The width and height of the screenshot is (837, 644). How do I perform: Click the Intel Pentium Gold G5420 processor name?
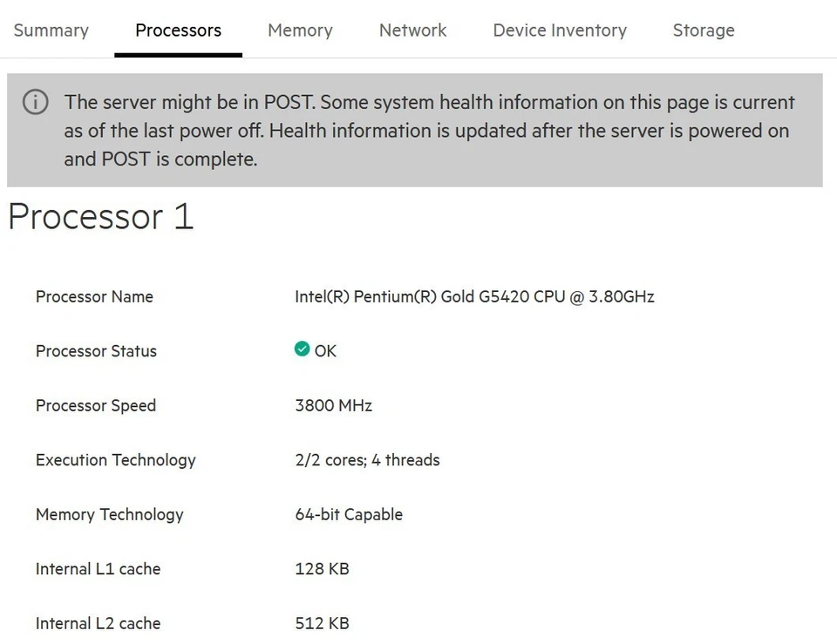474,296
